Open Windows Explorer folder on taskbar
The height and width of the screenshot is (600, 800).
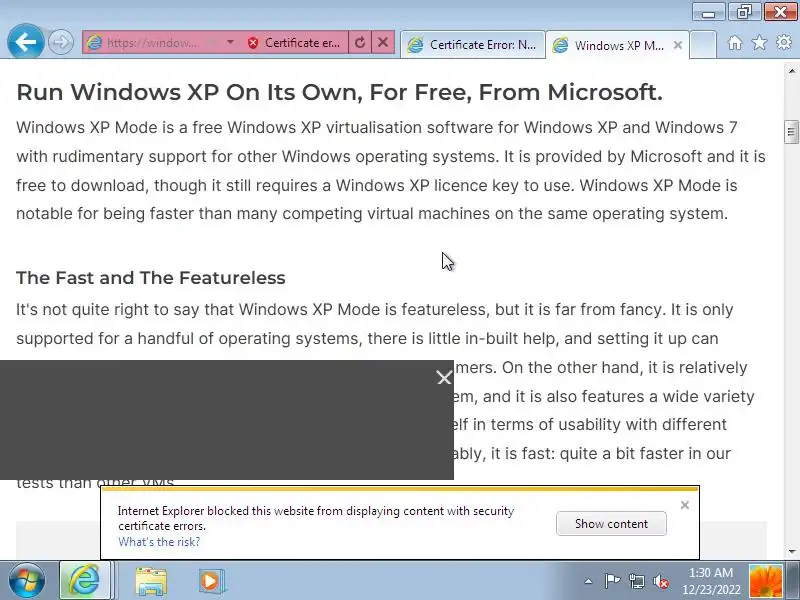click(x=151, y=581)
